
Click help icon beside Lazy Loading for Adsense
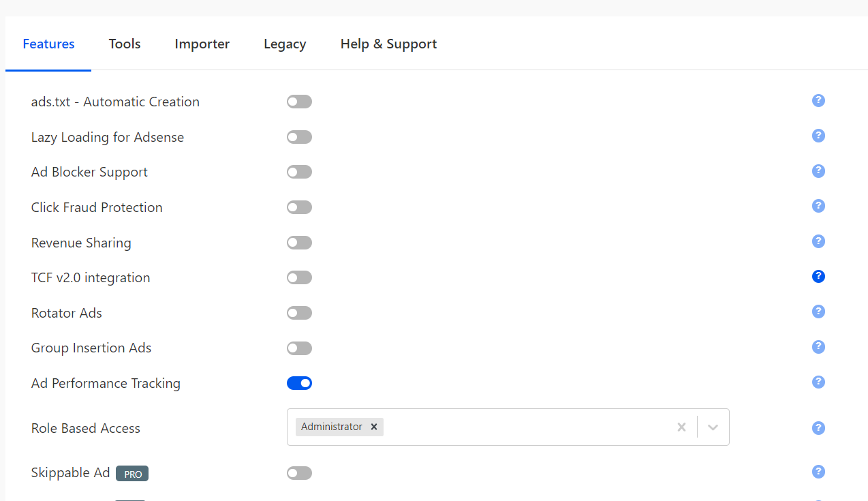[818, 136]
